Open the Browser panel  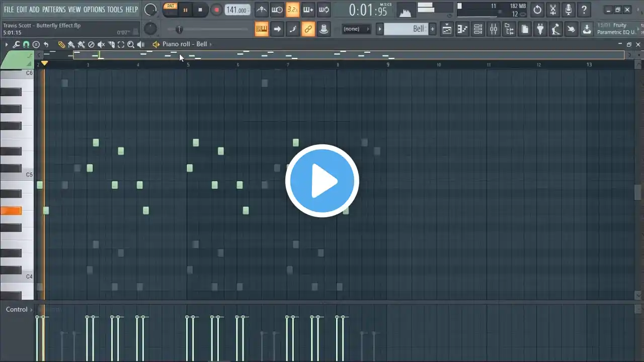pos(509,29)
